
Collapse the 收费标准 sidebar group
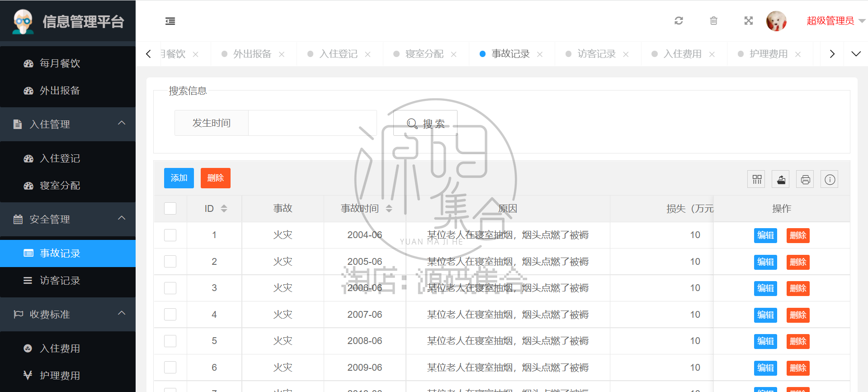(68, 314)
